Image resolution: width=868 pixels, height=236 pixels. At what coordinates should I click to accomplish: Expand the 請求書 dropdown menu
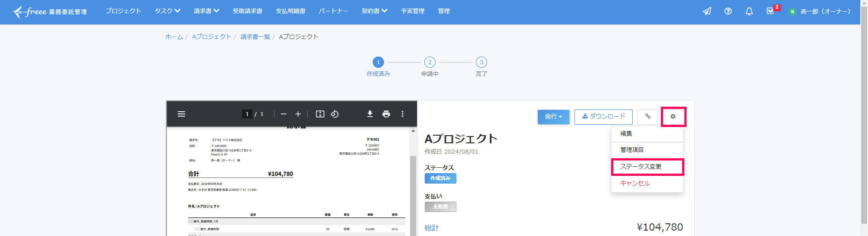tap(207, 11)
